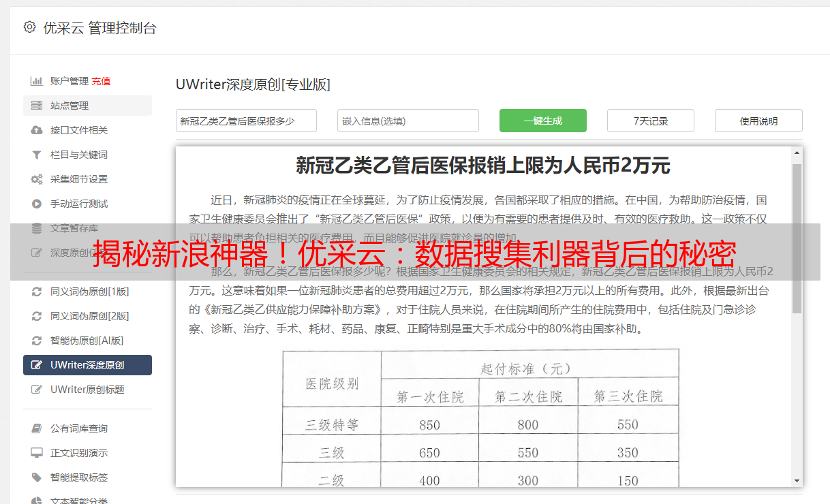Click the 第二次住院 column header
Image resolution: width=830 pixels, height=504 pixels.
(x=528, y=396)
